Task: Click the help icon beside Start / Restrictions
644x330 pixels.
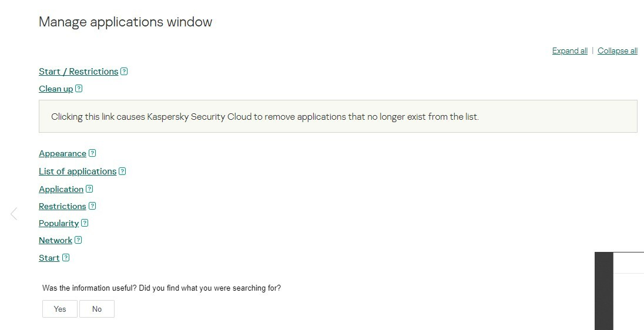Action: [x=124, y=72]
